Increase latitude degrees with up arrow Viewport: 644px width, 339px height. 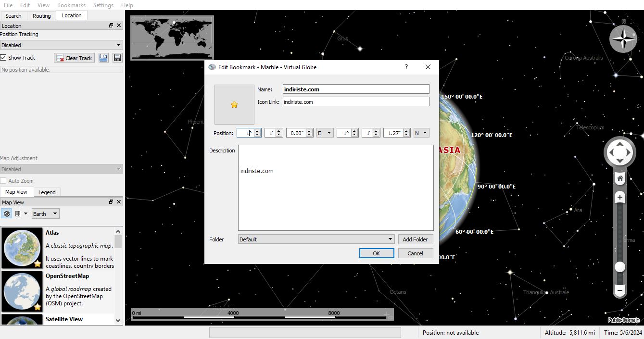pyautogui.click(x=354, y=131)
